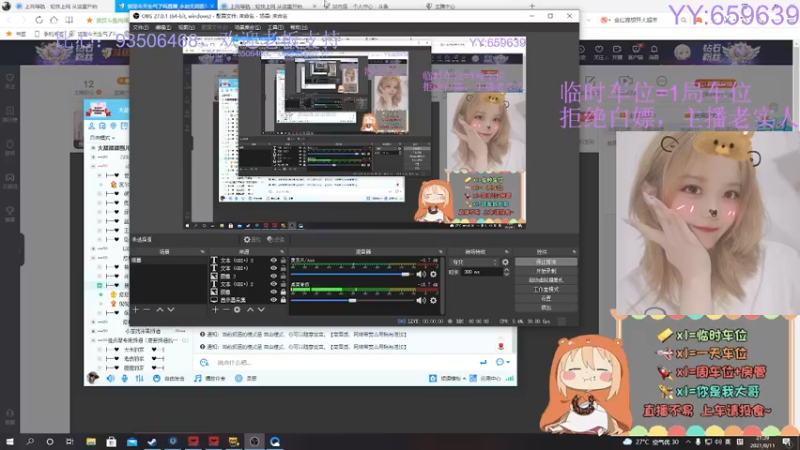The width and height of the screenshot is (800, 450).
Task: Open YY audio equalizer icon
Action: pyautogui.click(x=139, y=378)
